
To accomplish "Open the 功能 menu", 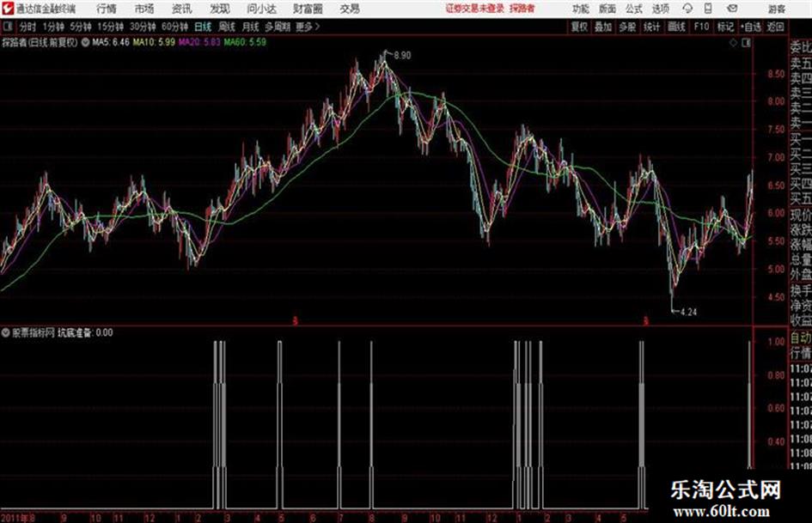I will [581, 9].
